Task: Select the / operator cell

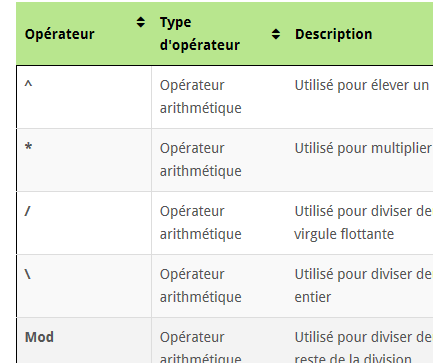Action: 84,223
